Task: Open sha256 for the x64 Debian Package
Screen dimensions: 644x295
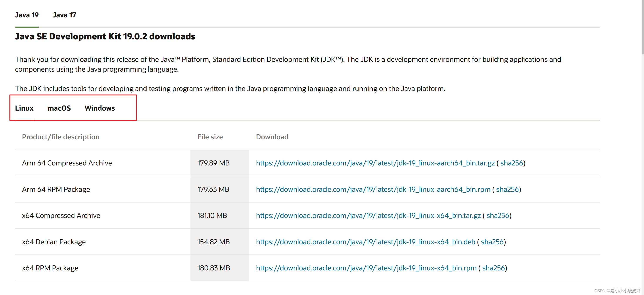Action: pyautogui.click(x=492, y=242)
